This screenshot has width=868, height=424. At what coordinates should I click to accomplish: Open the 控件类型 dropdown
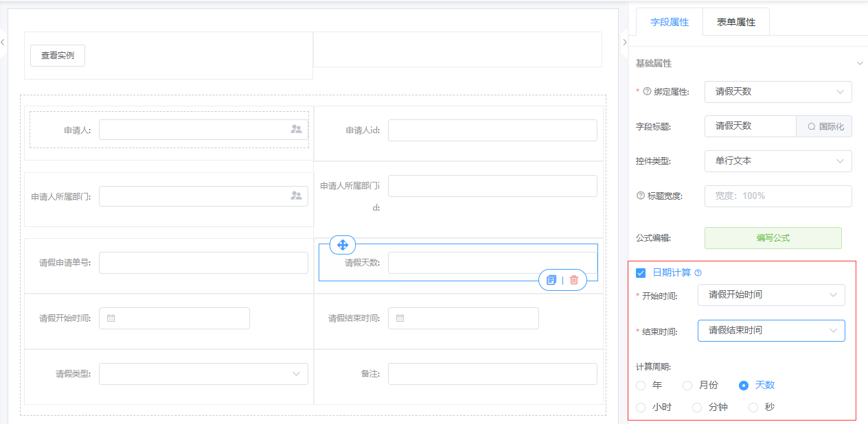pyautogui.click(x=778, y=161)
